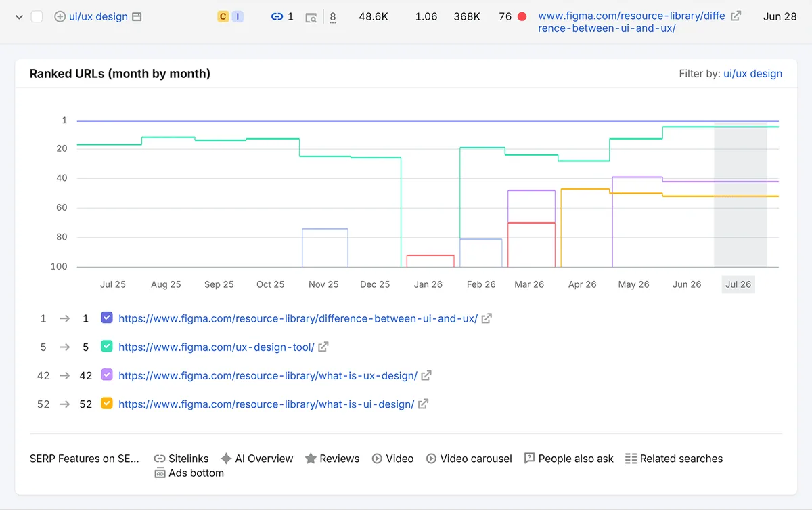This screenshot has height=510, width=812.
Task: Click the AI Overview sparkle icon
Action: pyautogui.click(x=226, y=459)
